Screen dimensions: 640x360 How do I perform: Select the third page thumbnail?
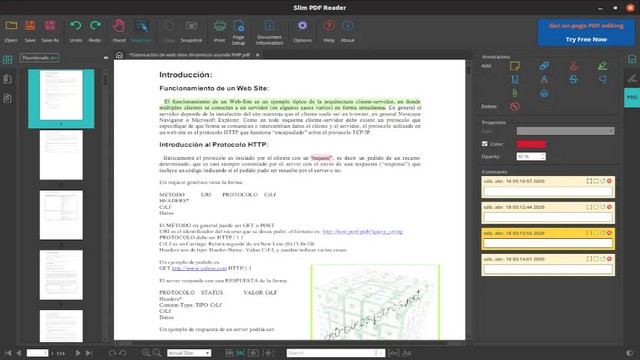click(x=61, y=215)
